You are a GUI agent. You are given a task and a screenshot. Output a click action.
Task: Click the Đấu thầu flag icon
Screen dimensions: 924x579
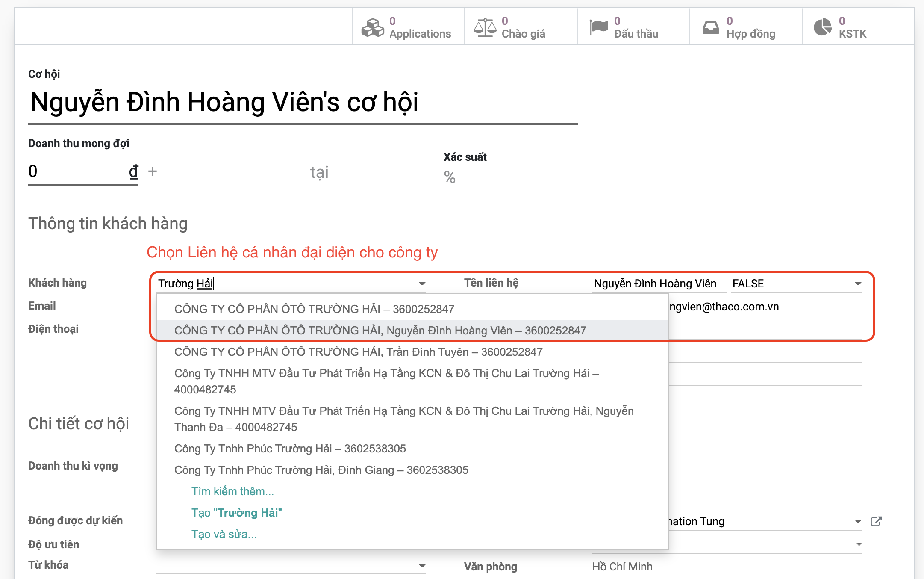598,27
